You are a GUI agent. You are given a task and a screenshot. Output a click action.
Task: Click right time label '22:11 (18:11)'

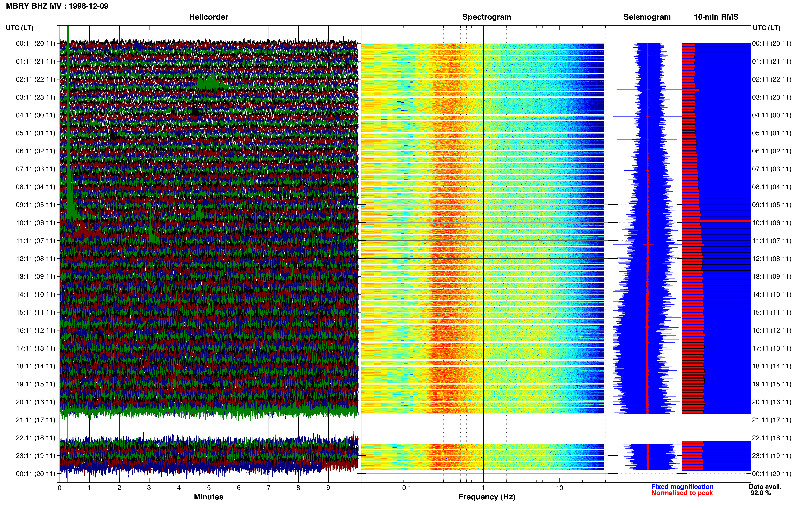pos(772,438)
